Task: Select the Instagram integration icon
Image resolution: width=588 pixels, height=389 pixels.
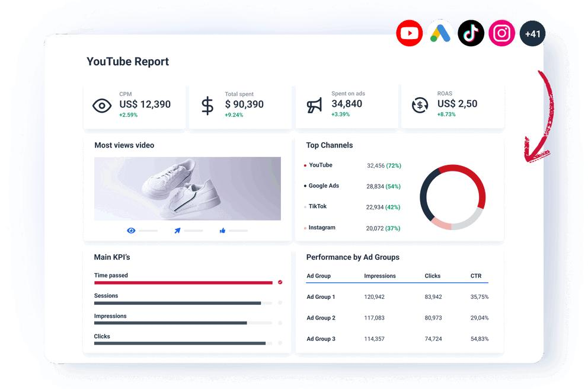Action: tap(501, 33)
